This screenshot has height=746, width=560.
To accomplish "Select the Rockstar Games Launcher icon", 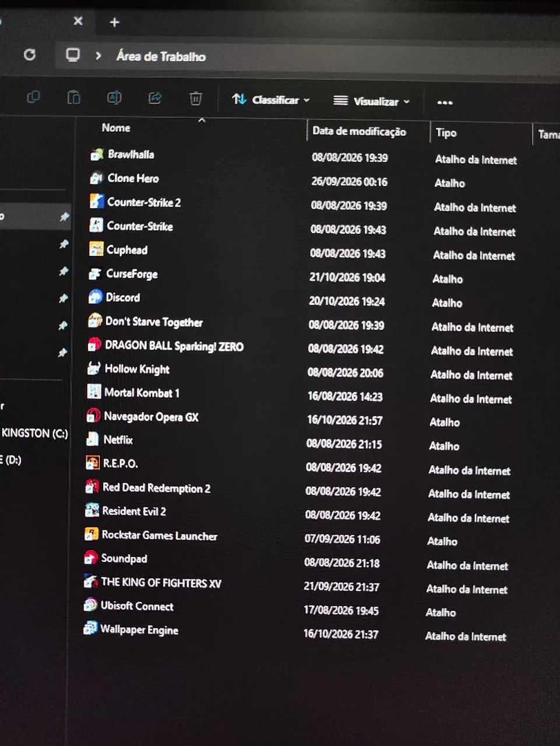I will click(x=91, y=534).
